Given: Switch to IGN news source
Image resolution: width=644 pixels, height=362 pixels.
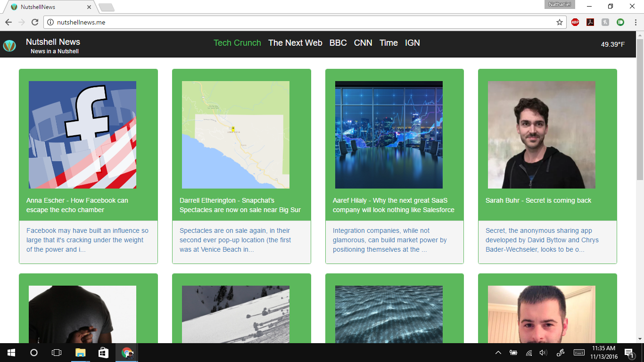Looking at the screenshot, I should click(x=413, y=43).
